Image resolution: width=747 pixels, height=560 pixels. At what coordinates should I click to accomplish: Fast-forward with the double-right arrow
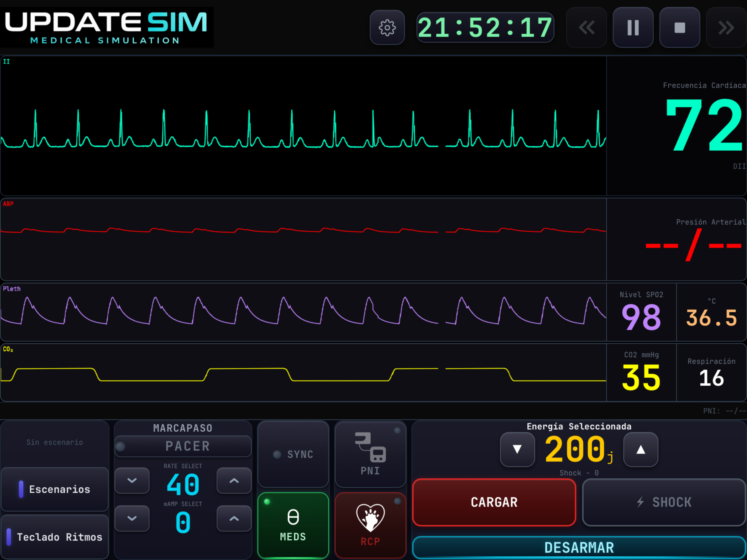(726, 27)
